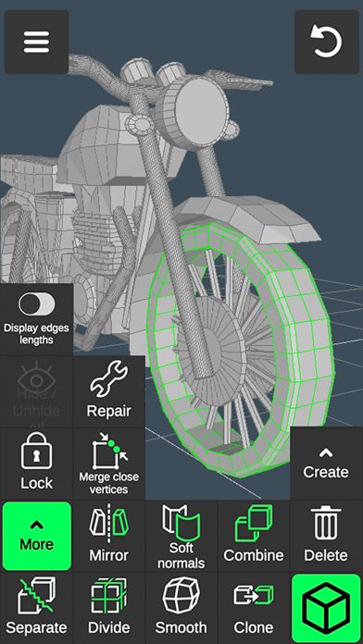Divide the selected mesh
This screenshot has width=363, height=644.
pos(109,608)
